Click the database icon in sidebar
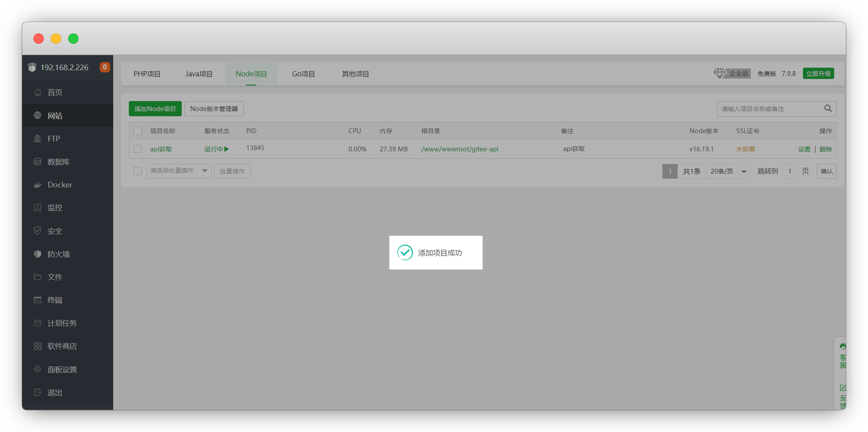This screenshot has height=432, width=868. (38, 162)
